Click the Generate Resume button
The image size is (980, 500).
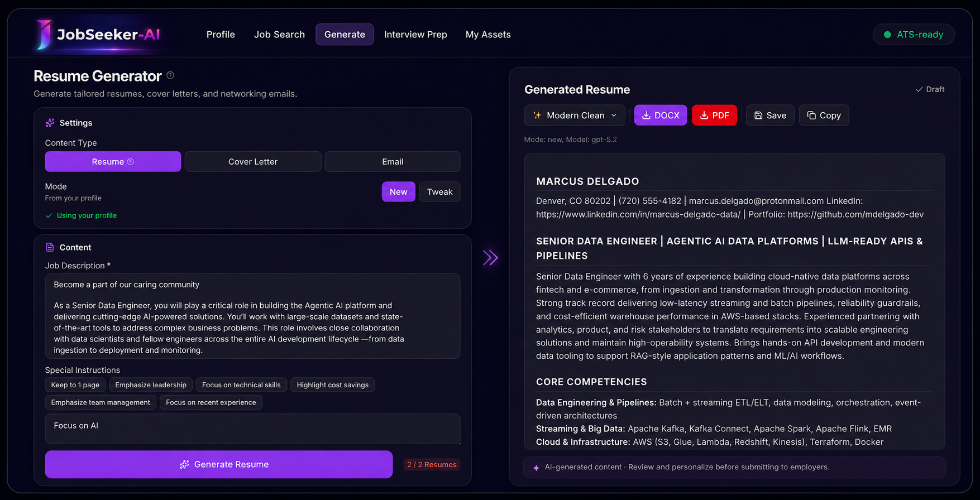pos(219,464)
